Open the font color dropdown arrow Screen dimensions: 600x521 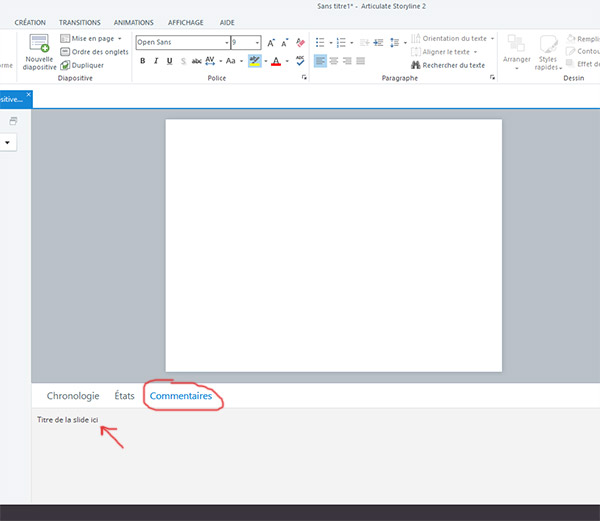click(x=287, y=61)
